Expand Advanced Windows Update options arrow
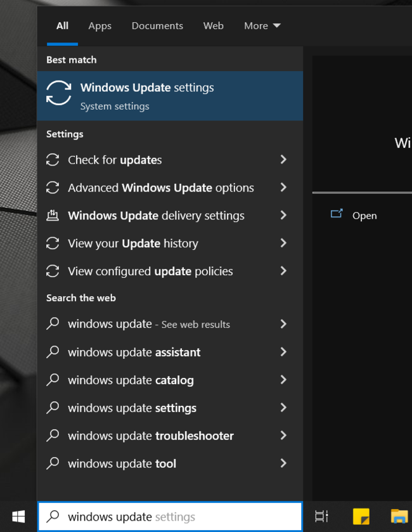 [283, 187]
